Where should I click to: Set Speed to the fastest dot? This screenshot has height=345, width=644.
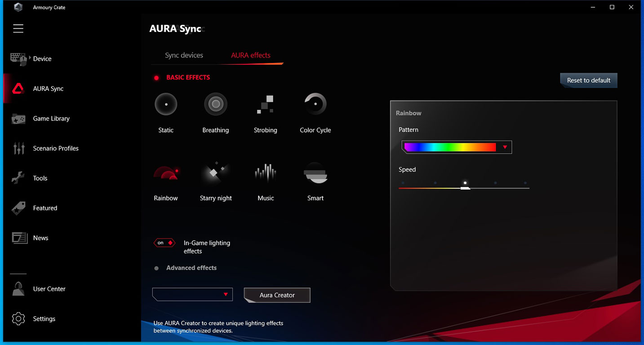tap(525, 183)
